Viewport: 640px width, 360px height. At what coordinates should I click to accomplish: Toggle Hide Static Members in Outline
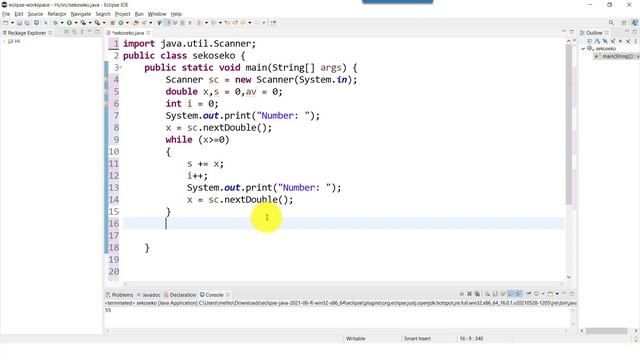tap(613, 41)
